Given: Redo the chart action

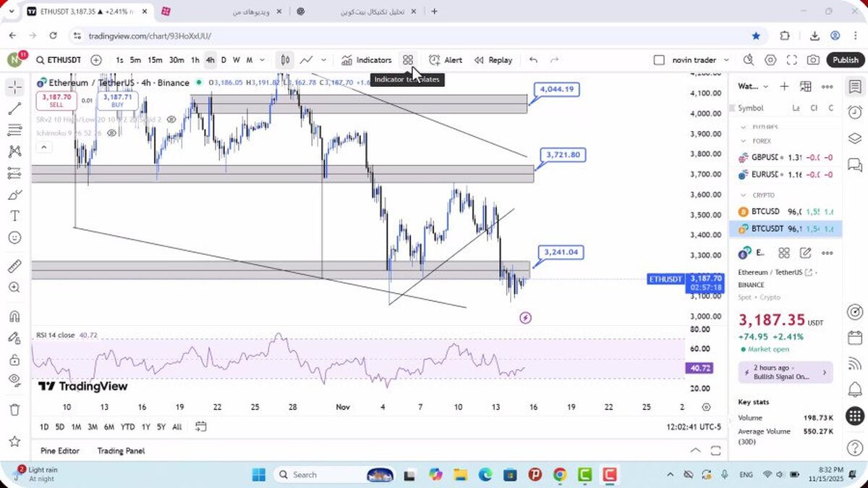Looking at the screenshot, I should click(x=555, y=60).
